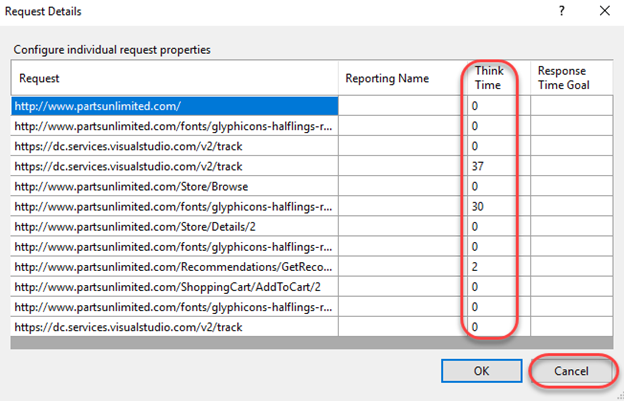This screenshot has height=401, width=624.
Task: Edit think time for http://www.partsunlimited.com/ row
Action: tap(499, 106)
